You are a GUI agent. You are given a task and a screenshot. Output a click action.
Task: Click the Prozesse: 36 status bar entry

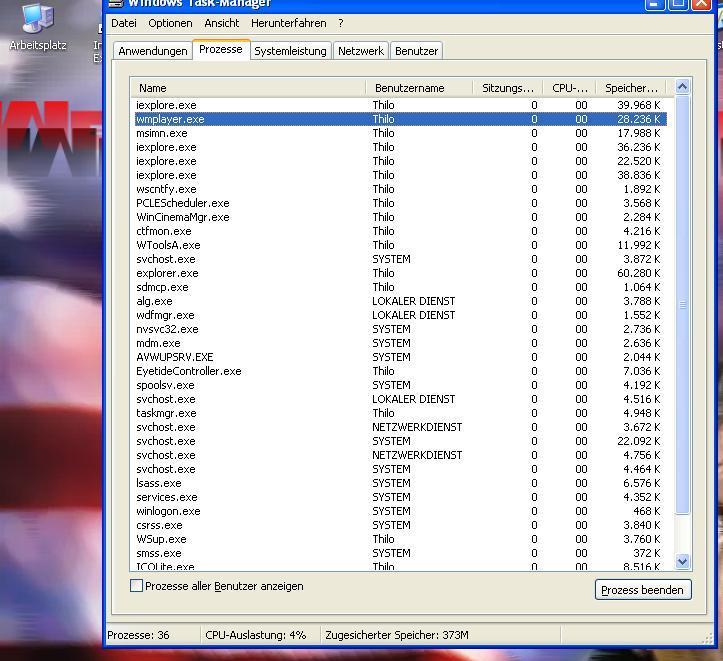(x=138, y=635)
